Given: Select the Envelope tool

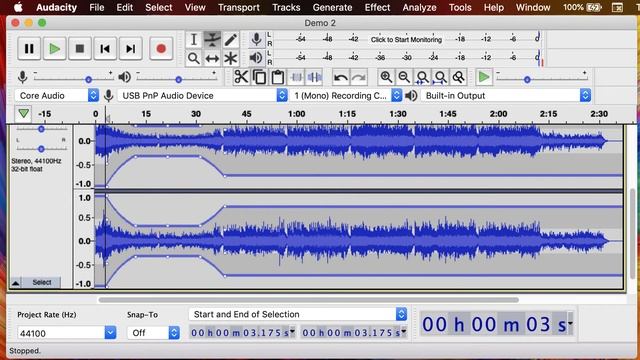Looking at the screenshot, I should click(212, 40).
